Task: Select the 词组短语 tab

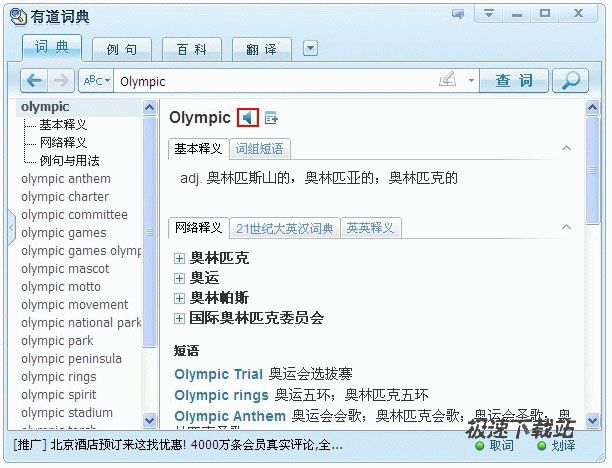Action: click(x=260, y=149)
